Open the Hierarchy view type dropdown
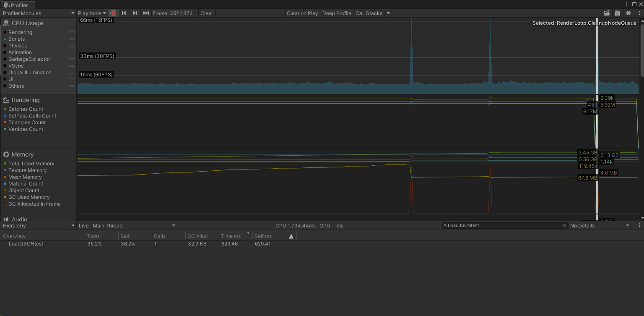Image resolution: width=644 pixels, height=316 pixels. tap(38, 225)
